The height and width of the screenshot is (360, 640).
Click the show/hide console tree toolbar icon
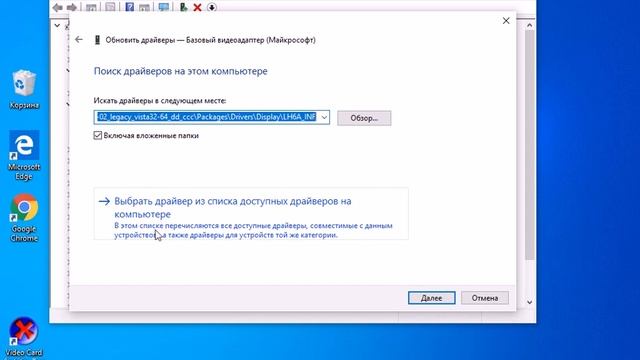pyautogui.click(x=91, y=7)
